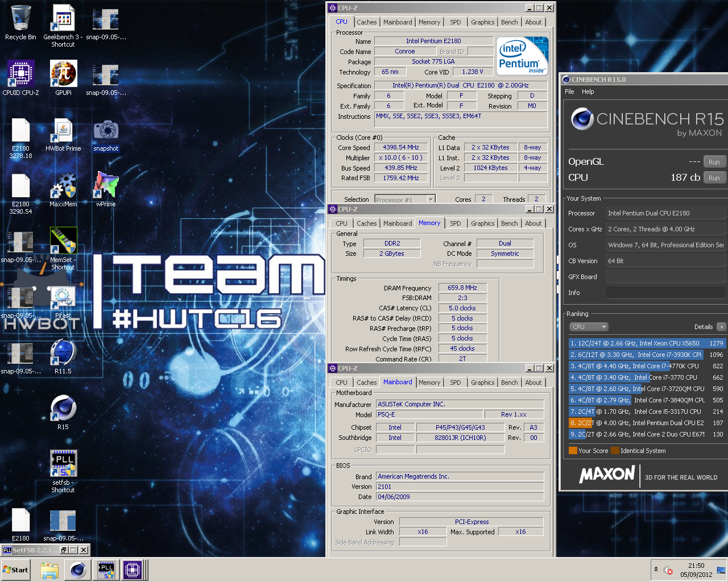Launch the PiFast desktop icon
The width and height of the screenshot is (728, 582).
point(63,302)
